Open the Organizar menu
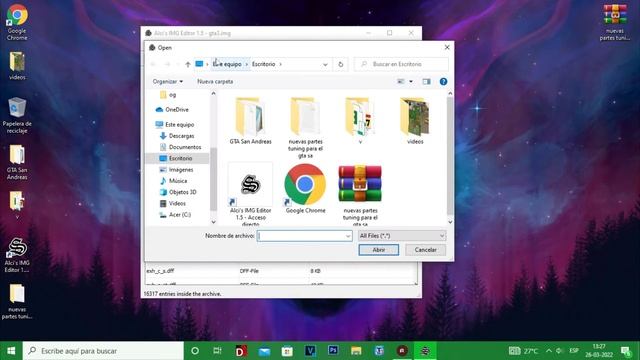 tap(167, 82)
